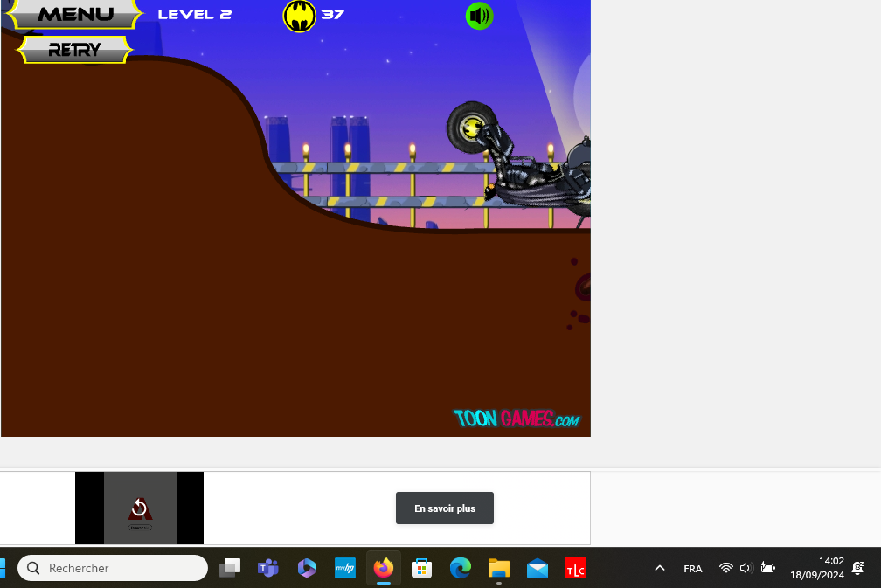Open the Microsoft Store taskbar icon
This screenshot has height=588, width=881.
click(x=421, y=568)
